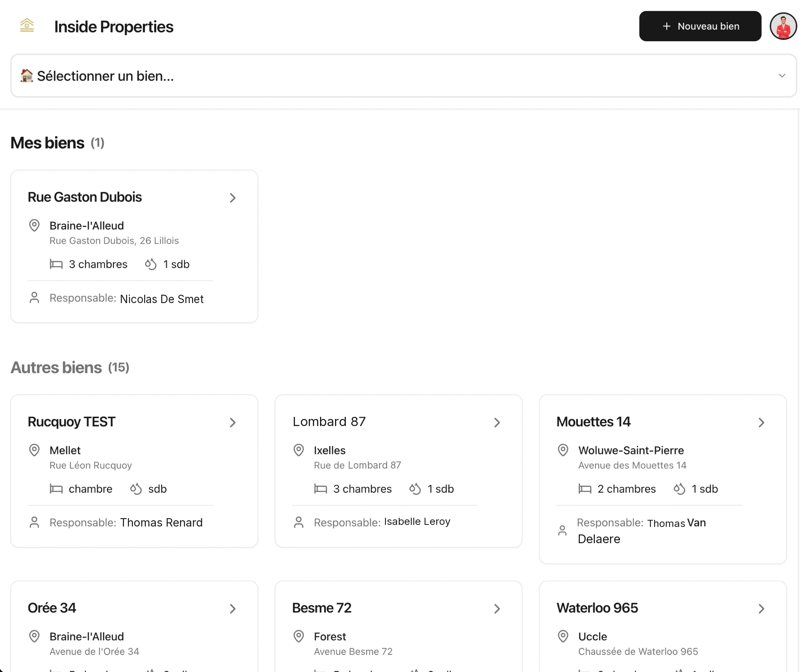The height and width of the screenshot is (672, 800).
Task: Click location pin icon beside Braine-l'Alleud in Rue Gaston Dubois
Action: coord(34,225)
